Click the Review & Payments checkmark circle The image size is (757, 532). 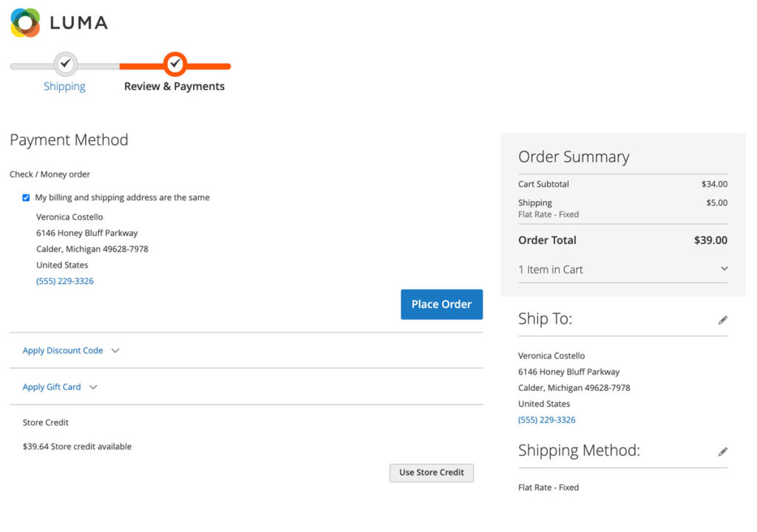(175, 64)
